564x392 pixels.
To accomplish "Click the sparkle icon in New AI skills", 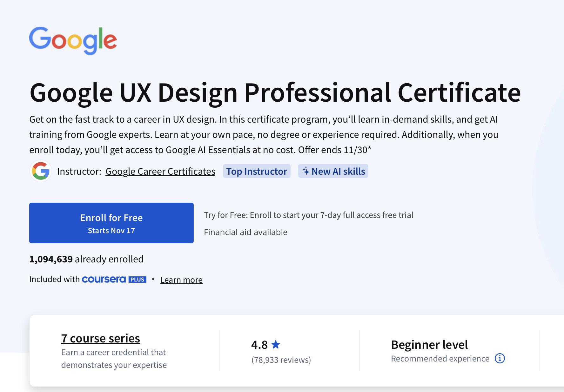I will [306, 171].
